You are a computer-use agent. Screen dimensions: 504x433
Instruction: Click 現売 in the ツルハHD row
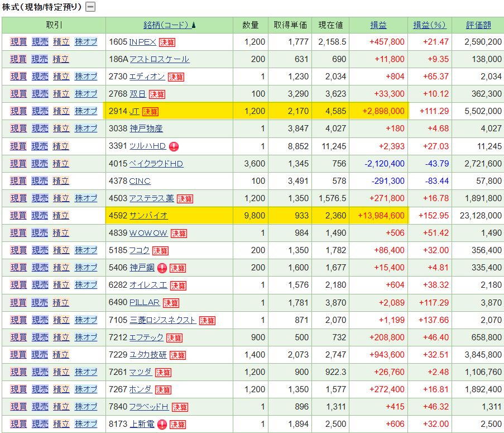(x=40, y=147)
